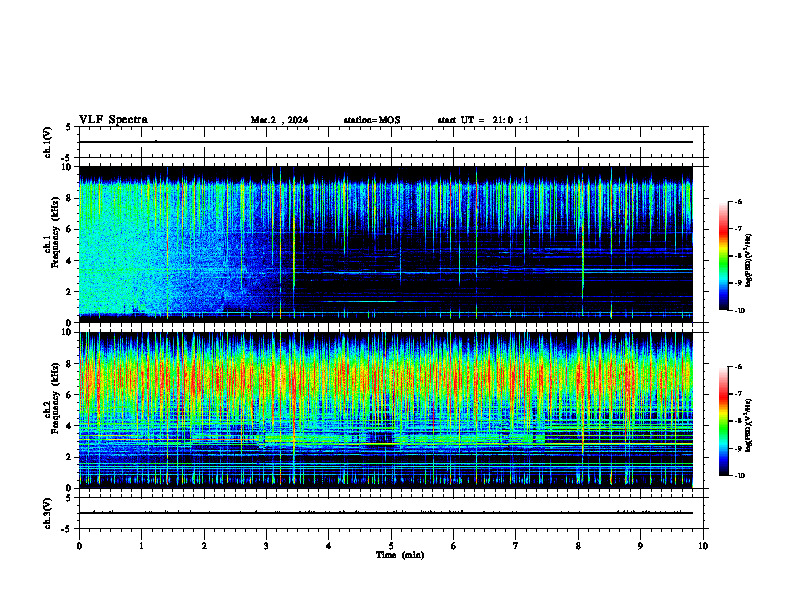Viewport: 792px width, 612px height.
Task: Click the ch.2 "Frequency (kHz)" axis label
Action: coord(55,398)
